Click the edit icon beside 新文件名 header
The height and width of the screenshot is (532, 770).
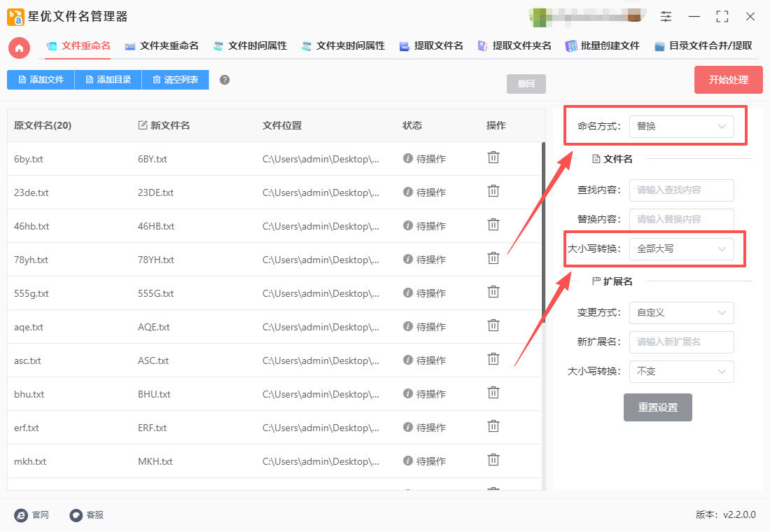(x=143, y=125)
